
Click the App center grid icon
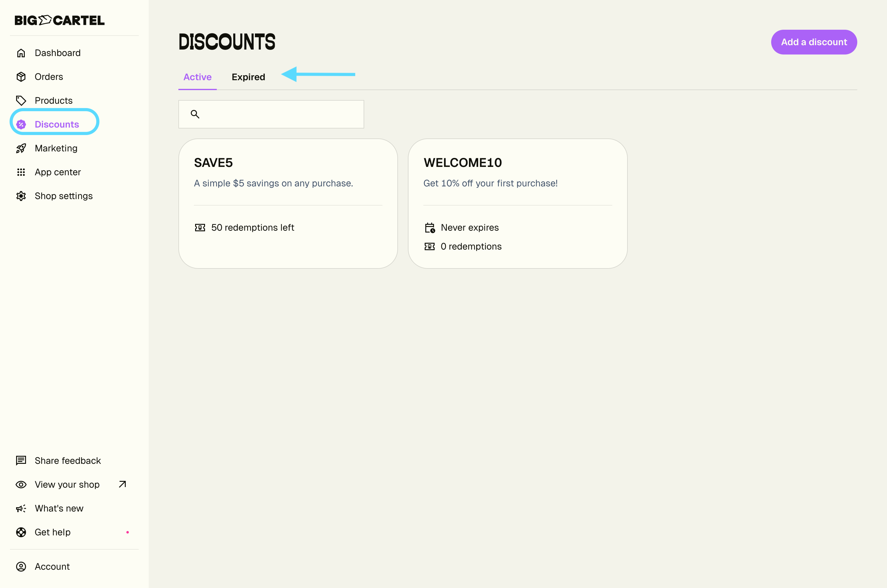[21, 172]
